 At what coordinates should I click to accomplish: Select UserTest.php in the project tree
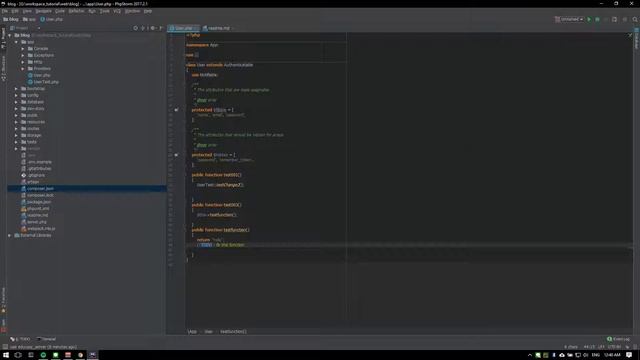coord(43,82)
